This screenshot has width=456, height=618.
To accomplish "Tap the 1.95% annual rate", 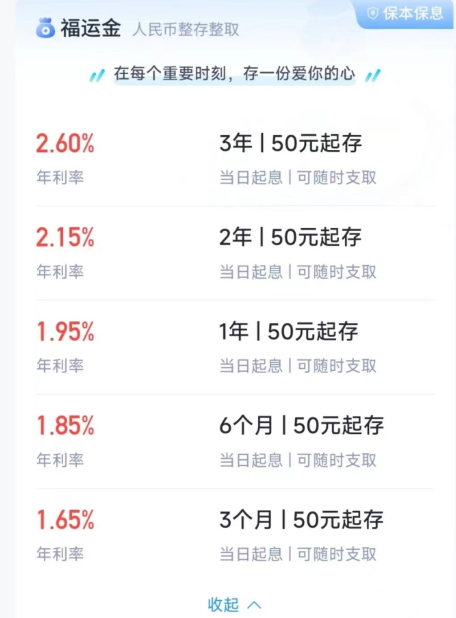I will pyautogui.click(x=65, y=331).
